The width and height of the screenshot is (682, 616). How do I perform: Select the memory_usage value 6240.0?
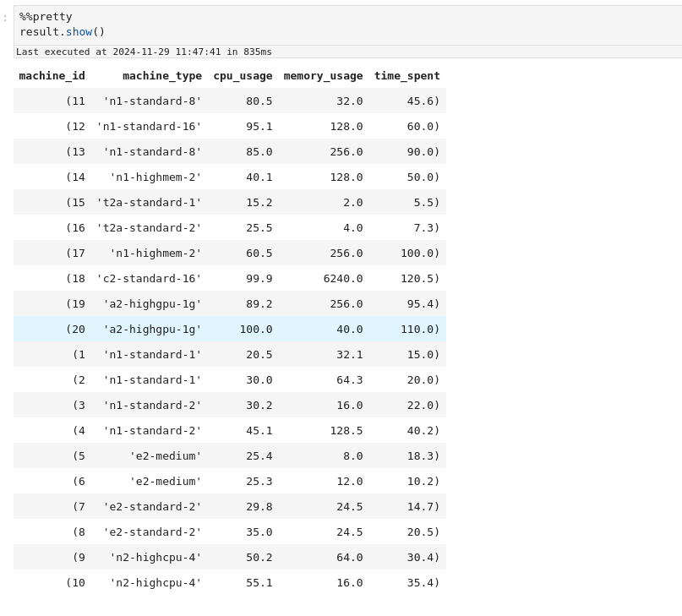pyautogui.click(x=342, y=279)
